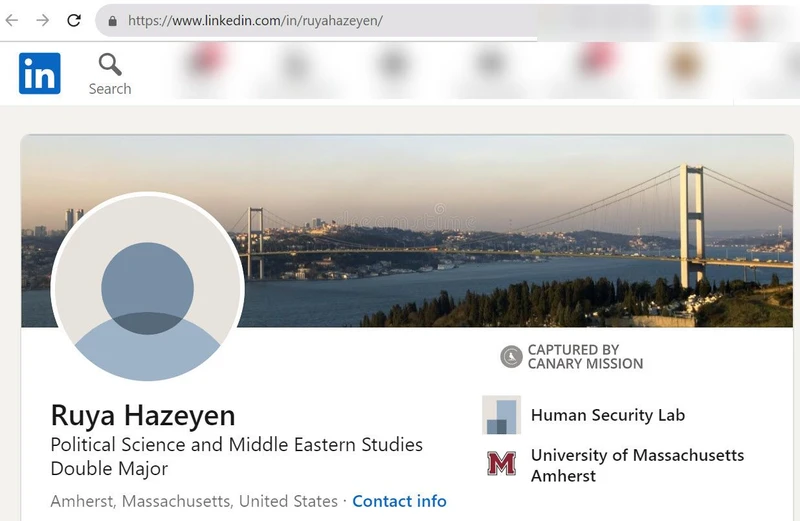
Task: Click the browser forward arrow
Action: (43, 20)
